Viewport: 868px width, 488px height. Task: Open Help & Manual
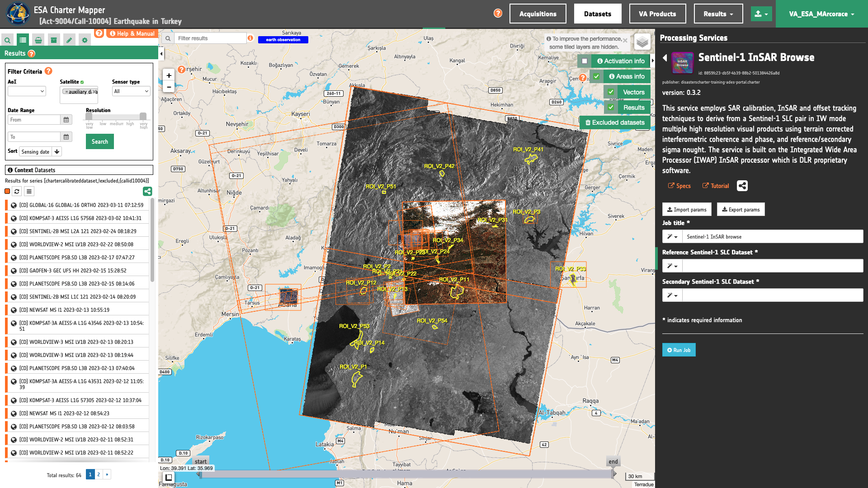tap(132, 33)
